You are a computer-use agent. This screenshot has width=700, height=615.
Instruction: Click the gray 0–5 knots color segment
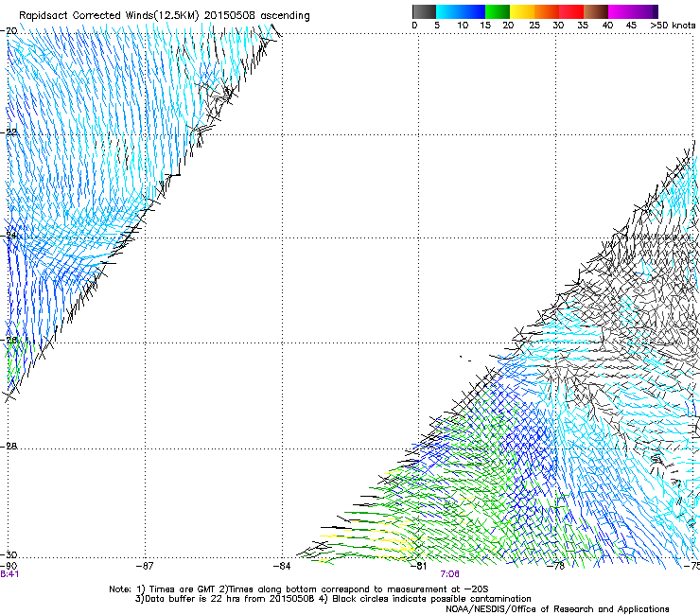pyautogui.click(x=424, y=11)
